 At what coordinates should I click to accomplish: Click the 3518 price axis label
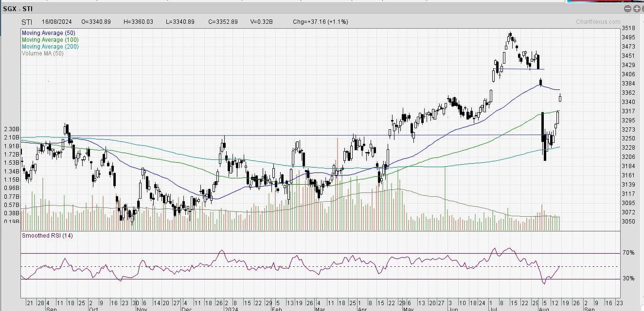click(x=628, y=28)
